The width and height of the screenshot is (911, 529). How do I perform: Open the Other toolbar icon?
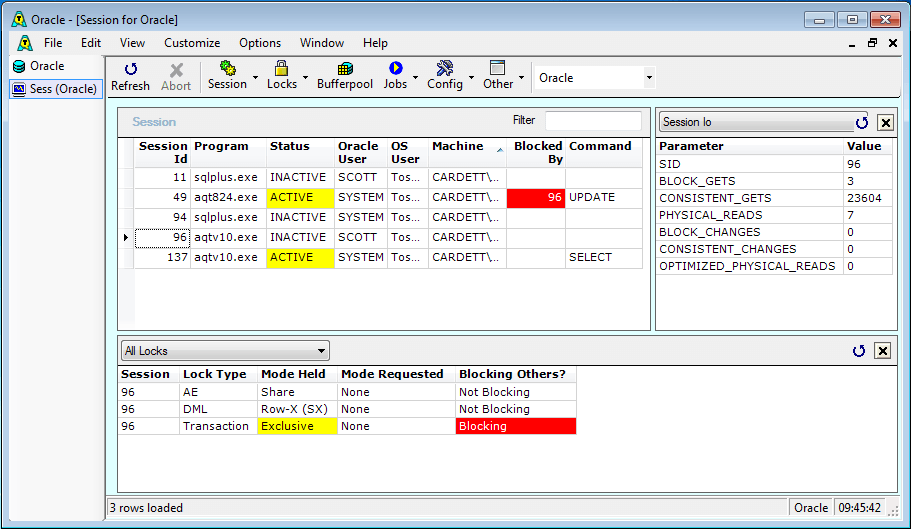(497, 68)
